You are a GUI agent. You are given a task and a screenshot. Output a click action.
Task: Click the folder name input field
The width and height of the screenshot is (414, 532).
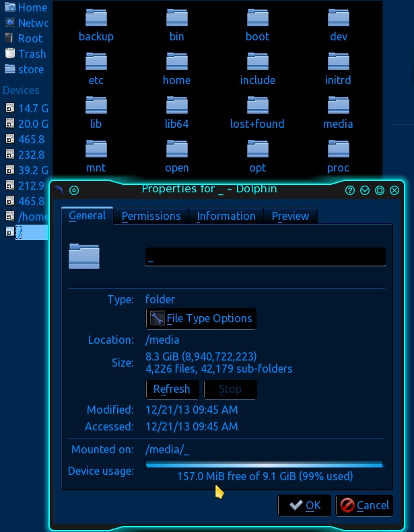tap(265, 256)
